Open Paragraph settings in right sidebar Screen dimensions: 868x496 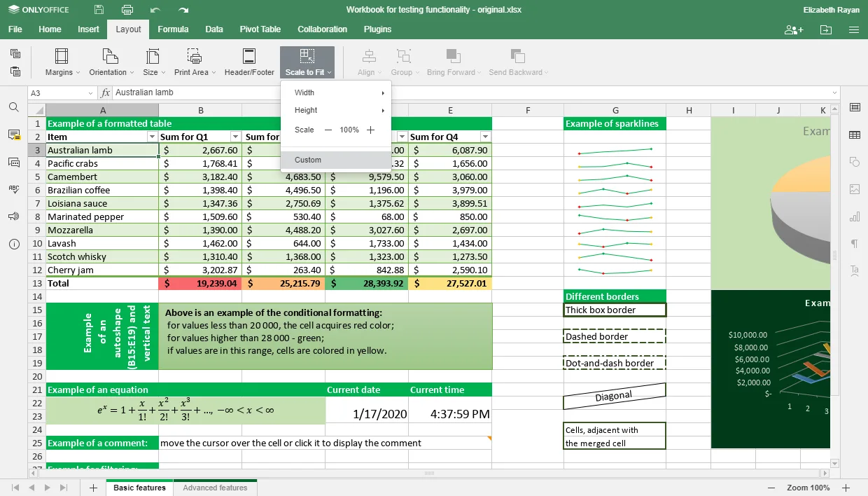[855, 244]
